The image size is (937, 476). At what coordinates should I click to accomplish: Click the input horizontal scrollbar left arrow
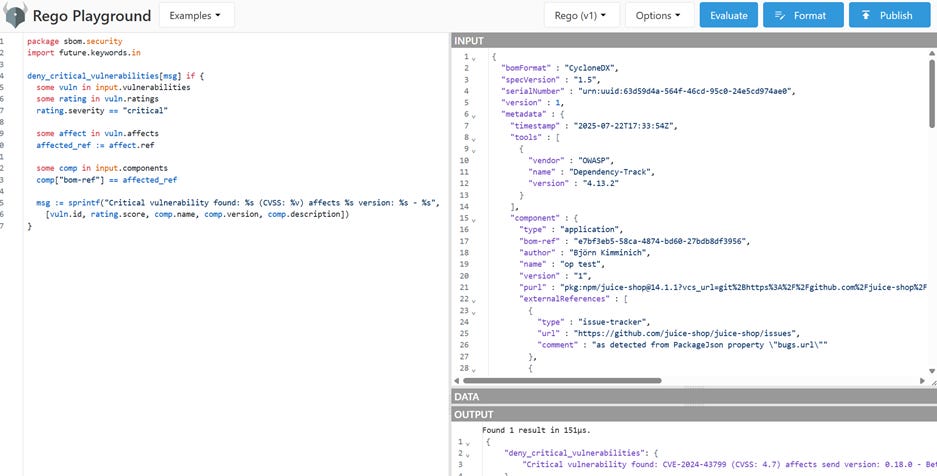(457, 380)
